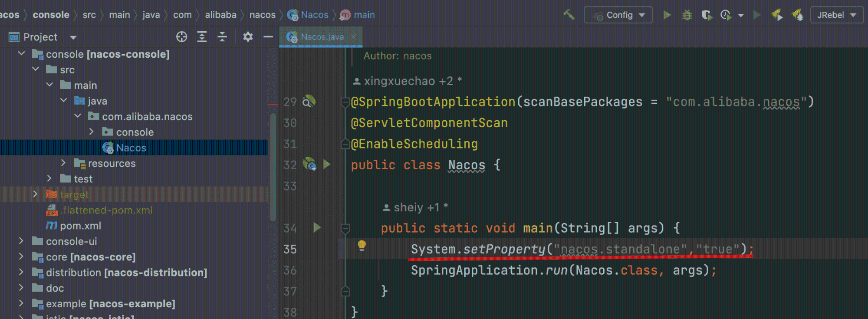The height and width of the screenshot is (319, 868).
Task: Click the java breadcrumb in navigation bar
Action: 151,15
